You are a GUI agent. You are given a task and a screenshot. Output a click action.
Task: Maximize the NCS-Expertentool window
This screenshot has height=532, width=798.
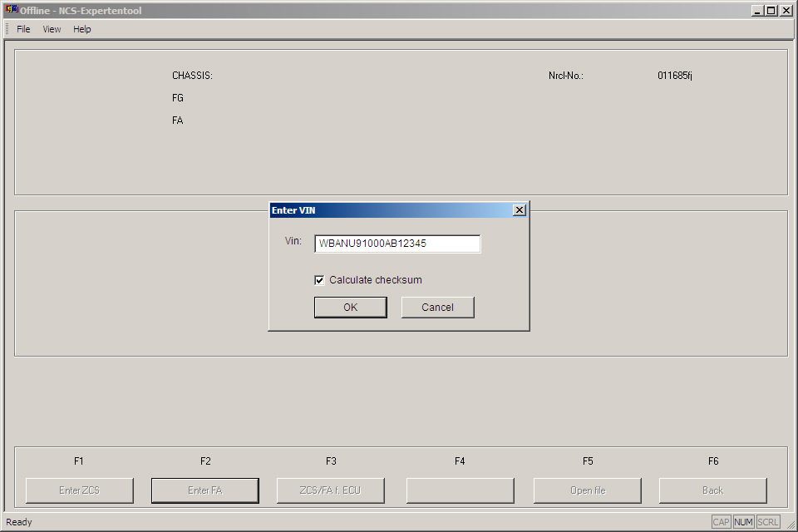(771, 10)
